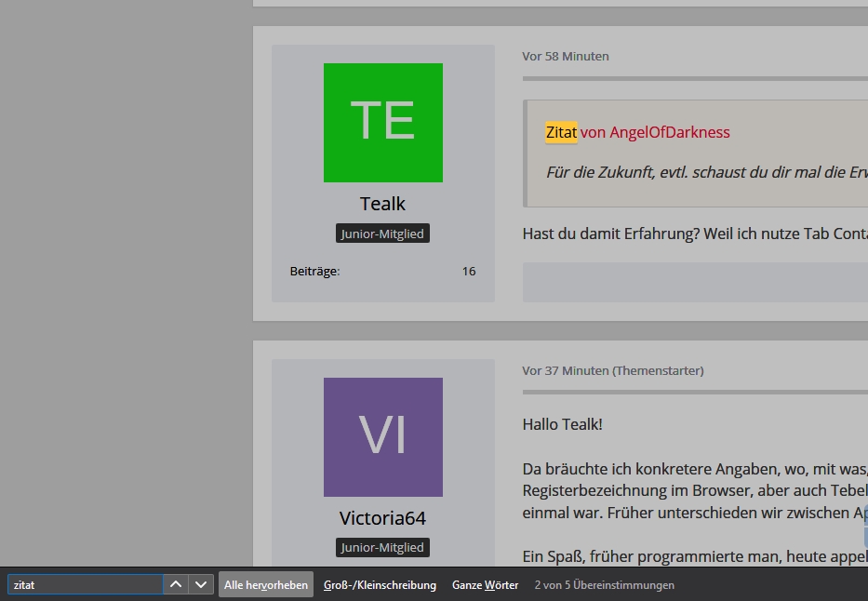Click the green TE avatar
Screen dimensions: 868x601
coord(382,123)
